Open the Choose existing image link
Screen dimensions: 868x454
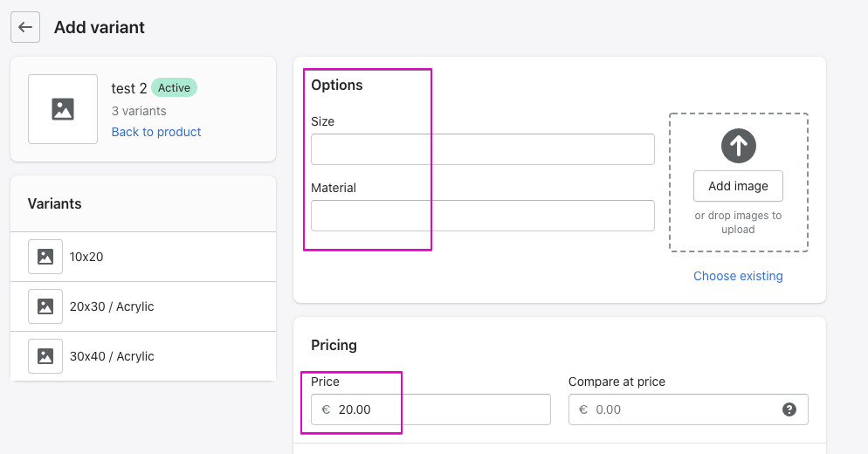pos(738,276)
